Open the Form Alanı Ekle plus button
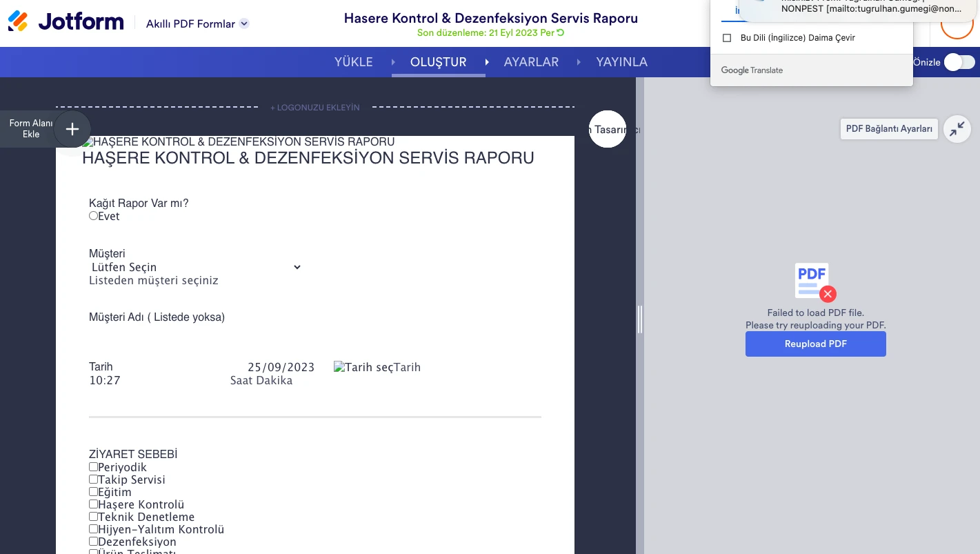Image resolution: width=980 pixels, height=554 pixels. [x=72, y=129]
